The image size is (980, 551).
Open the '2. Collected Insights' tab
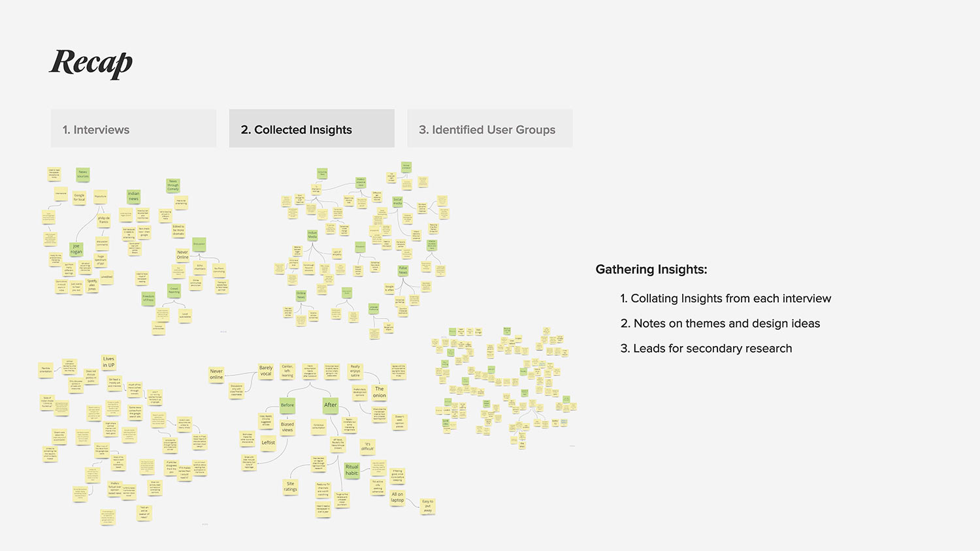click(x=312, y=129)
